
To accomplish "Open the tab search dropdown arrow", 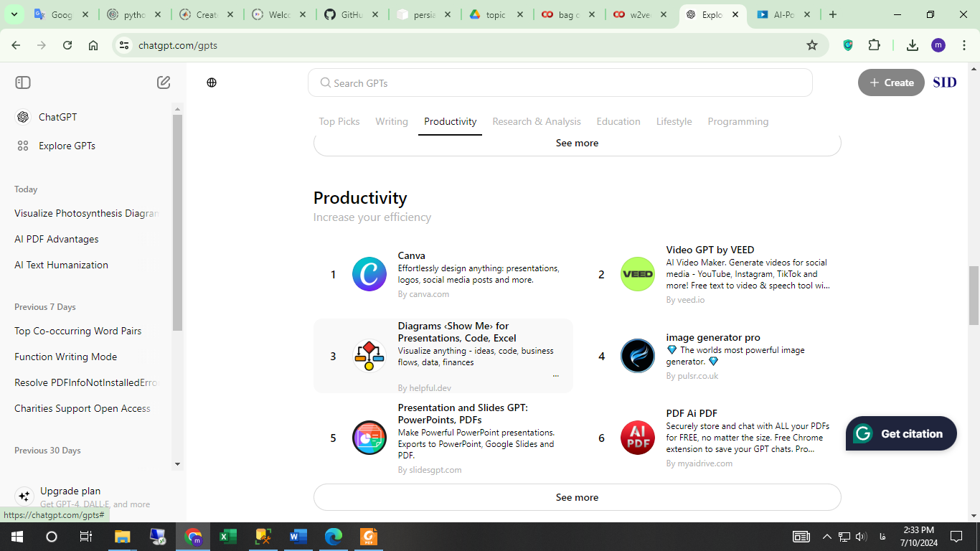I will 14,14.
